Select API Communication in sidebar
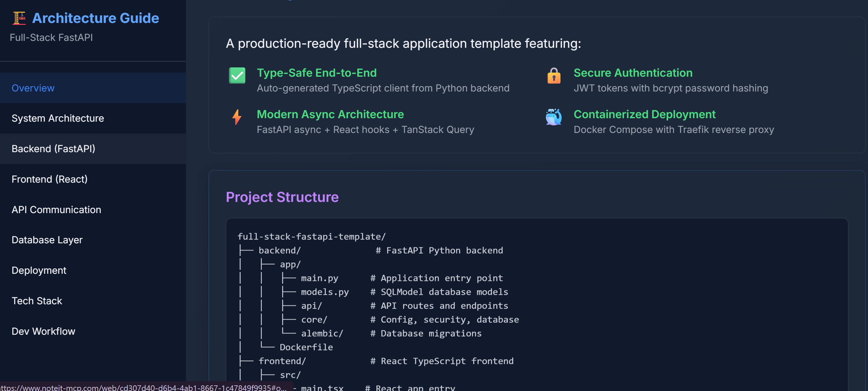This screenshot has height=391, width=868. 56,210
